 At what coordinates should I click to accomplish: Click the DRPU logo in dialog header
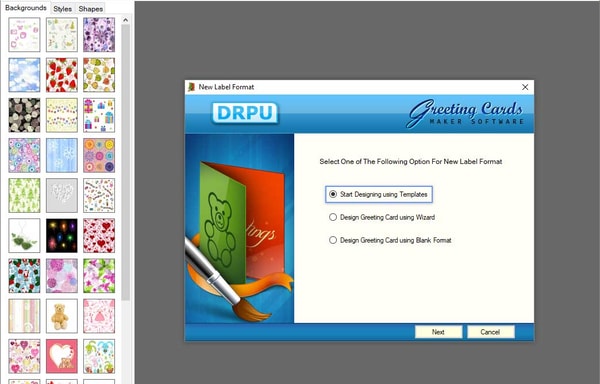tap(245, 113)
